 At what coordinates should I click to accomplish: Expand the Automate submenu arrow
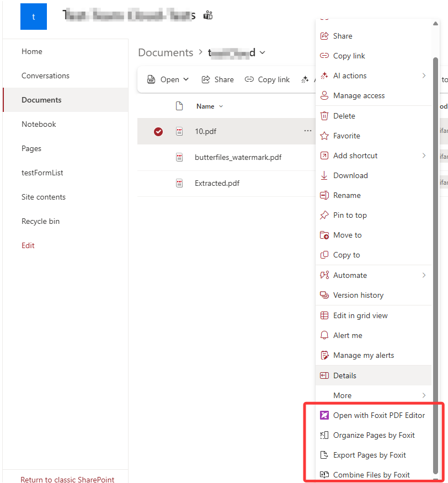[424, 275]
